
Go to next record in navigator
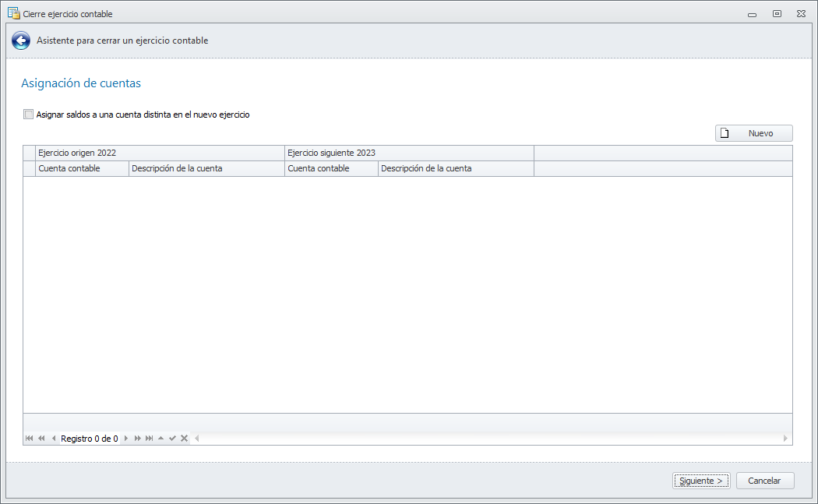pyautogui.click(x=126, y=439)
